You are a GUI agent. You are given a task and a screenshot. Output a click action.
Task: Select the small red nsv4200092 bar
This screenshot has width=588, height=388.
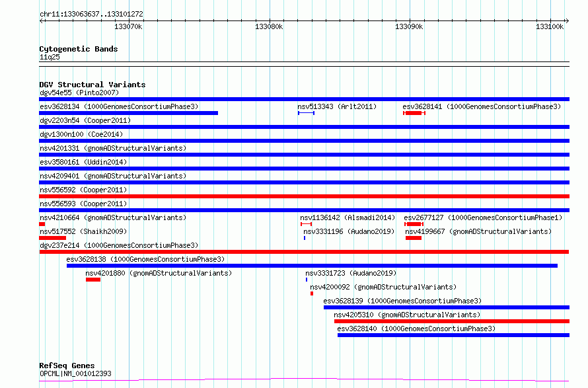coord(312,293)
